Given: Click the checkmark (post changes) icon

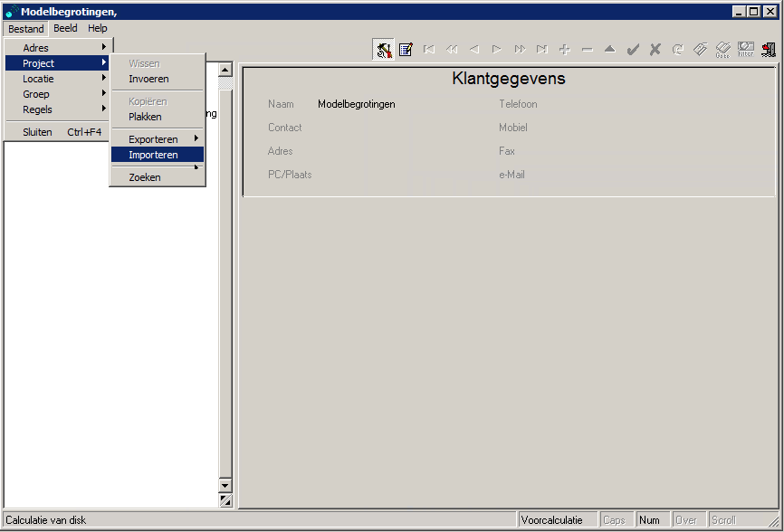Looking at the screenshot, I should click(x=633, y=50).
